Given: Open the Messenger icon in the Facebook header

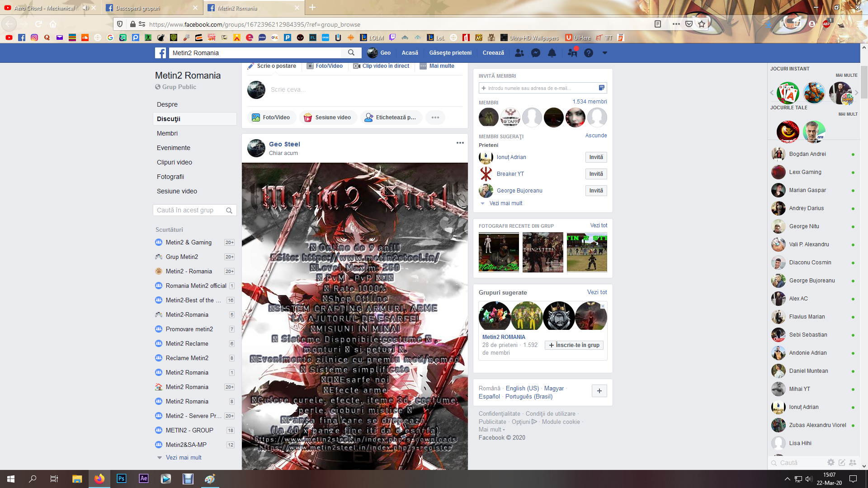Looking at the screenshot, I should (x=536, y=53).
